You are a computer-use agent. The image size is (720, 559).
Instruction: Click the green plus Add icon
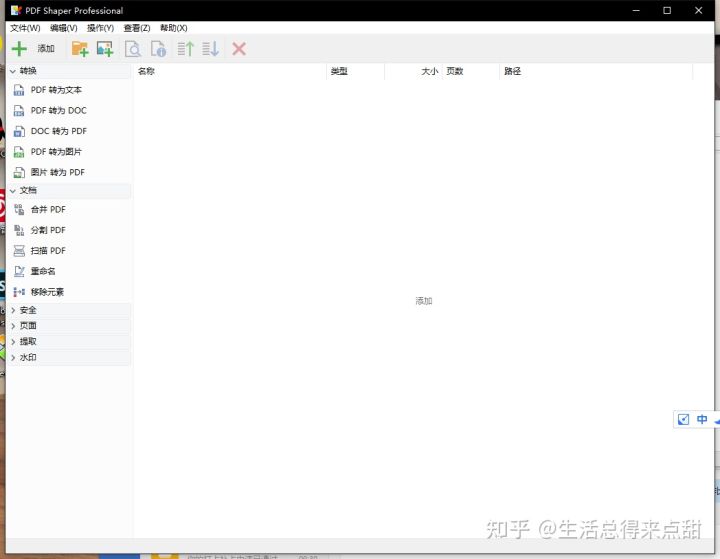(19, 49)
